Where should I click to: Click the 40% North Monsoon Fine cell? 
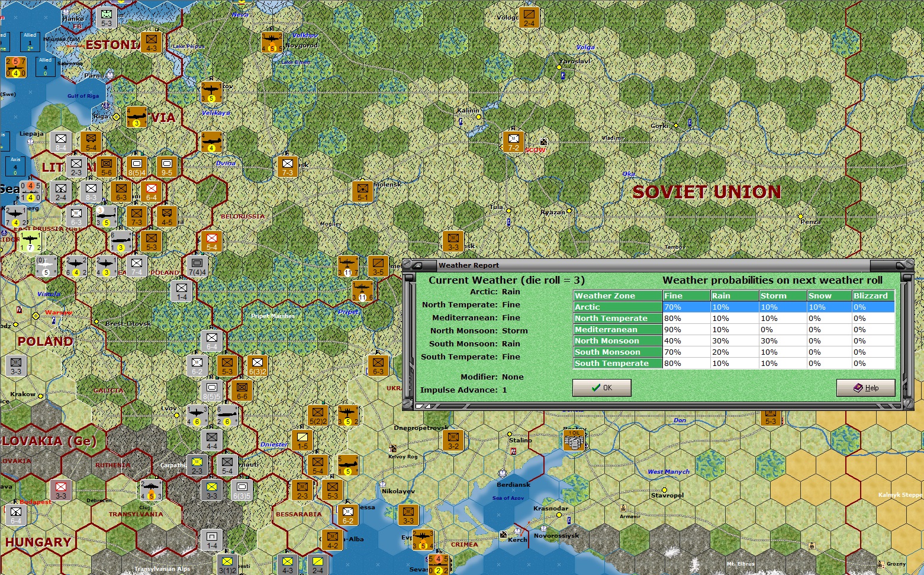[687, 340]
